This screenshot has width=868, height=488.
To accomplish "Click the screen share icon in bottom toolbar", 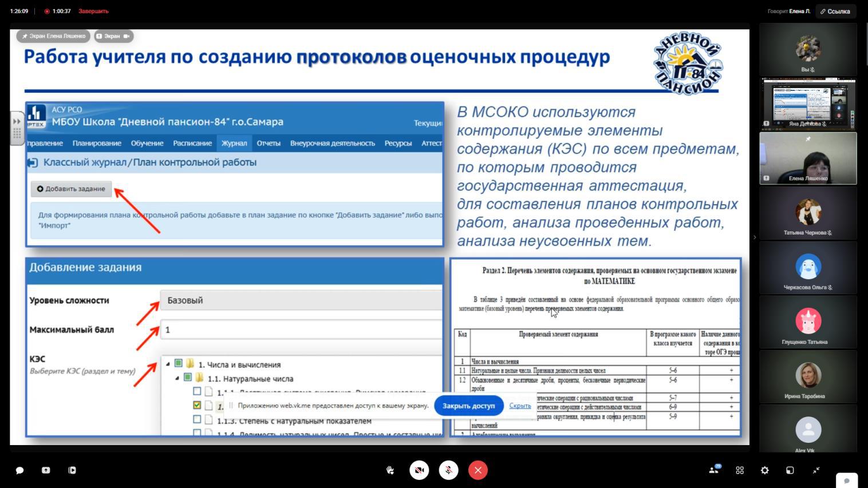I will click(46, 470).
